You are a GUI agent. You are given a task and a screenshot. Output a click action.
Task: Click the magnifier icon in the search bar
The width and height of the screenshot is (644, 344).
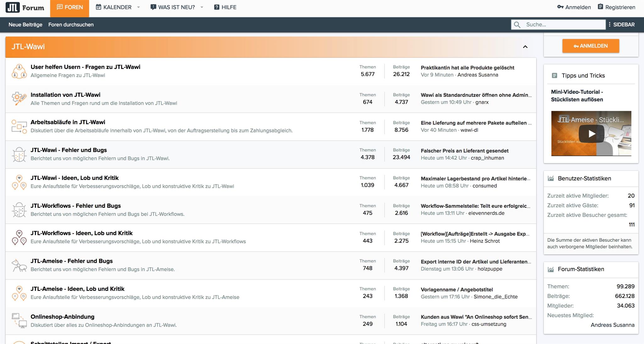point(517,25)
